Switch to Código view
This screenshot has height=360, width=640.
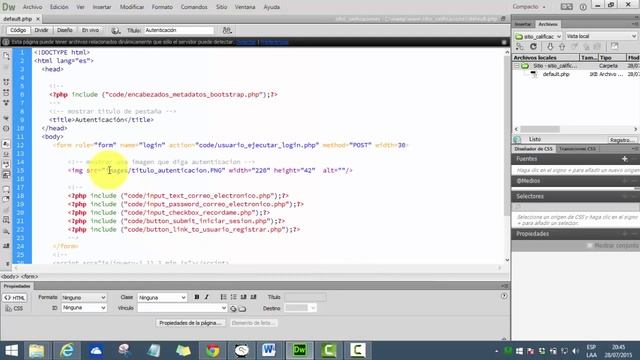[18, 30]
